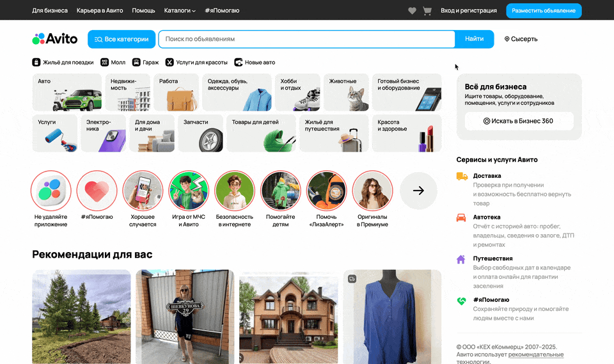Open the Все категории menu
Viewport: 614px width, 364px height.
[x=122, y=39]
